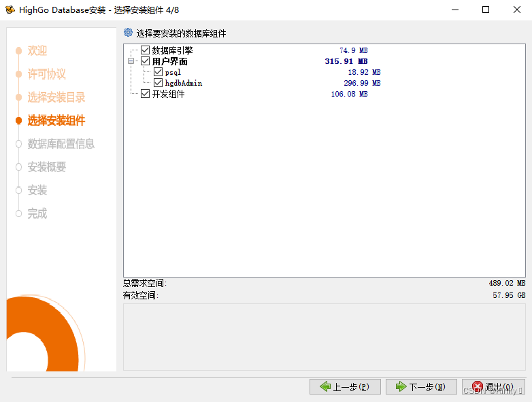Go back with 上一步(P) button
Screen dimensions: 532x402
point(345,387)
